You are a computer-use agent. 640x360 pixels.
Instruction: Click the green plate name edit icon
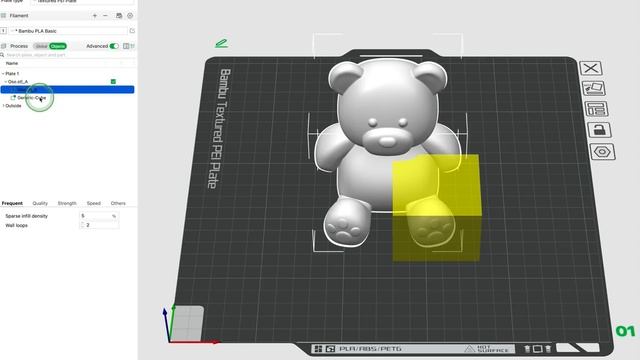click(x=221, y=43)
